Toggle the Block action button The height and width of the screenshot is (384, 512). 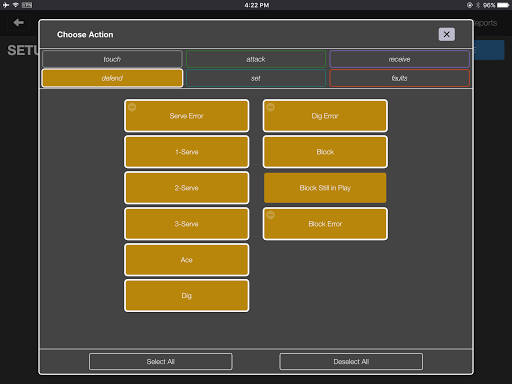click(x=325, y=152)
